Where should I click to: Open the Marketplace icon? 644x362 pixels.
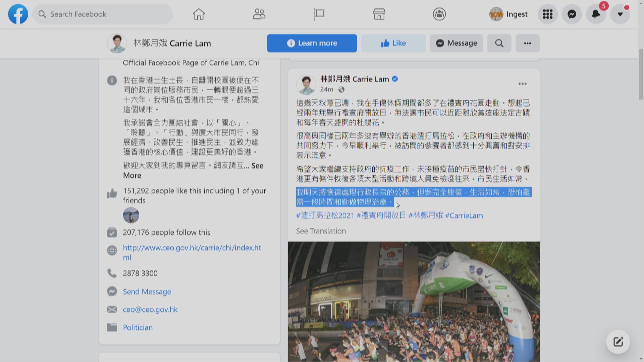tap(379, 14)
